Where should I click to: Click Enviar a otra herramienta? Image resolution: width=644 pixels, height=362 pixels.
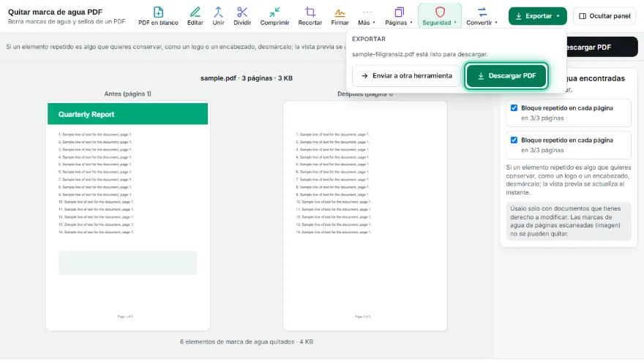[x=406, y=75]
